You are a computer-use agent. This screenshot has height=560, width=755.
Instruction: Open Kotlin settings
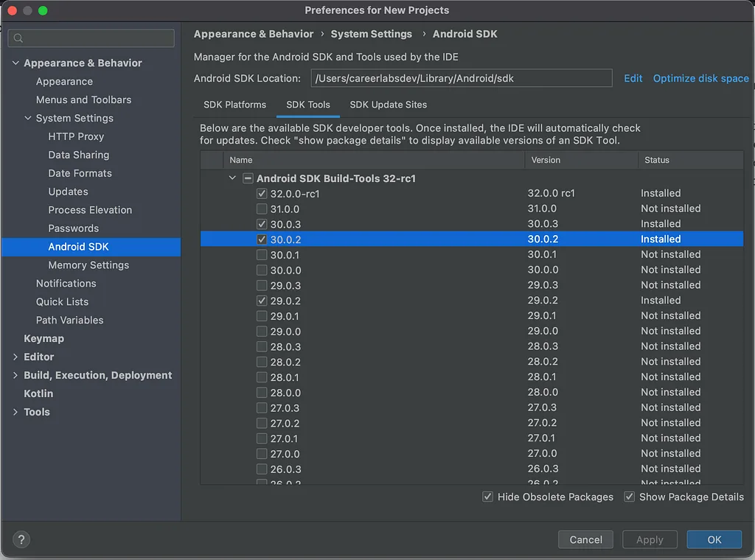coord(38,393)
